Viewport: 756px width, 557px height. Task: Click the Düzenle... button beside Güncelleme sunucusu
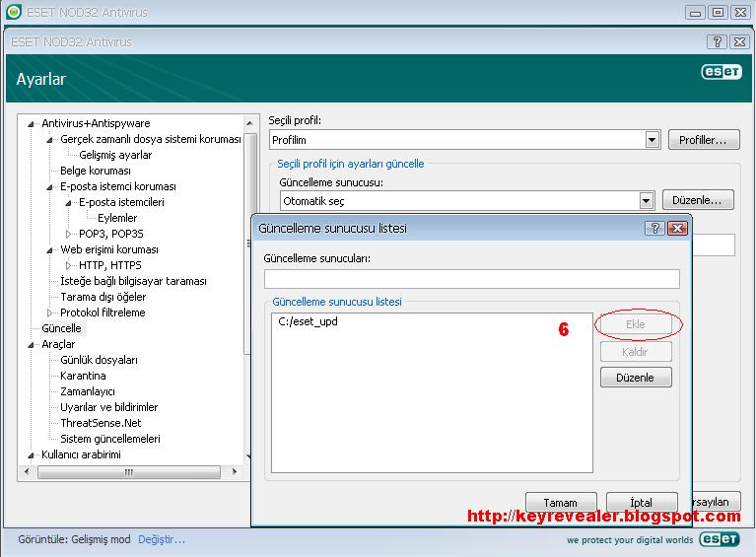tap(698, 200)
